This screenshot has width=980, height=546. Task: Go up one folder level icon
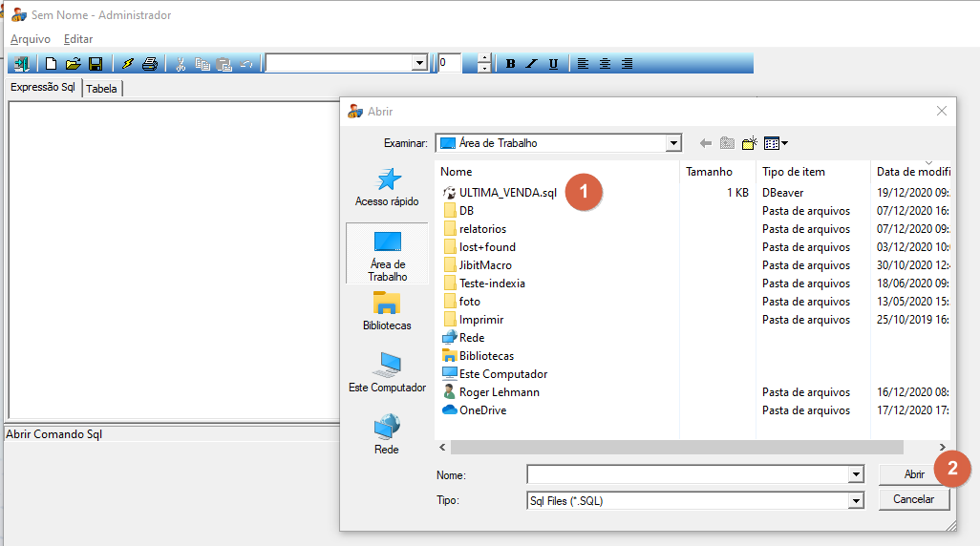click(727, 143)
